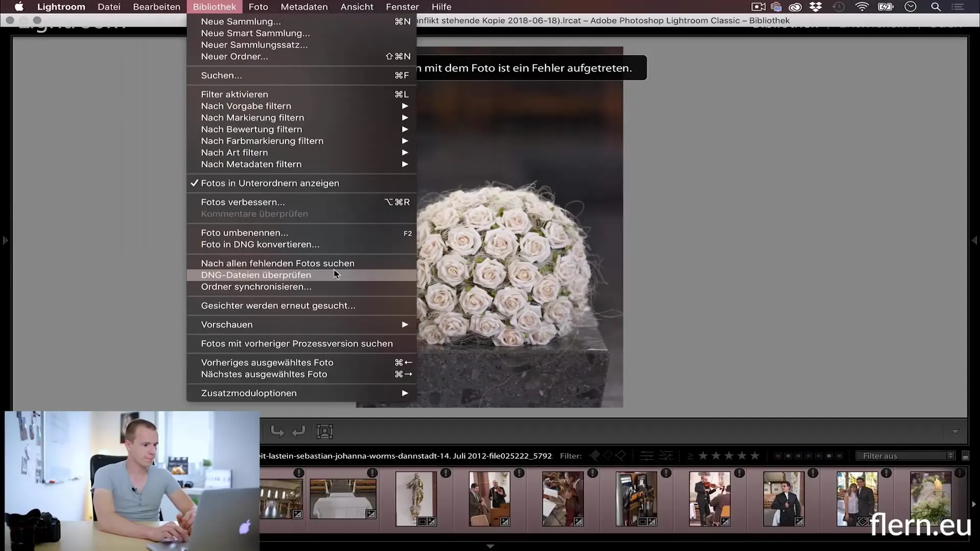
Task: Filter by flagged status flag icon
Action: [x=595, y=456]
